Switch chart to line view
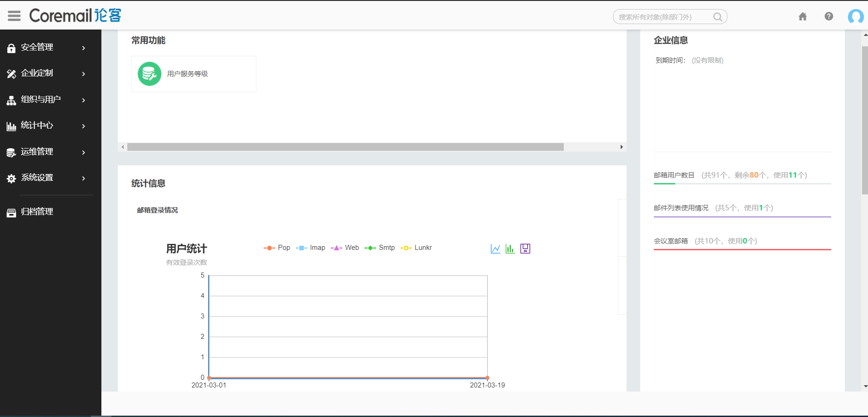The height and width of the screenshot is (417, 868). [496, 248]
